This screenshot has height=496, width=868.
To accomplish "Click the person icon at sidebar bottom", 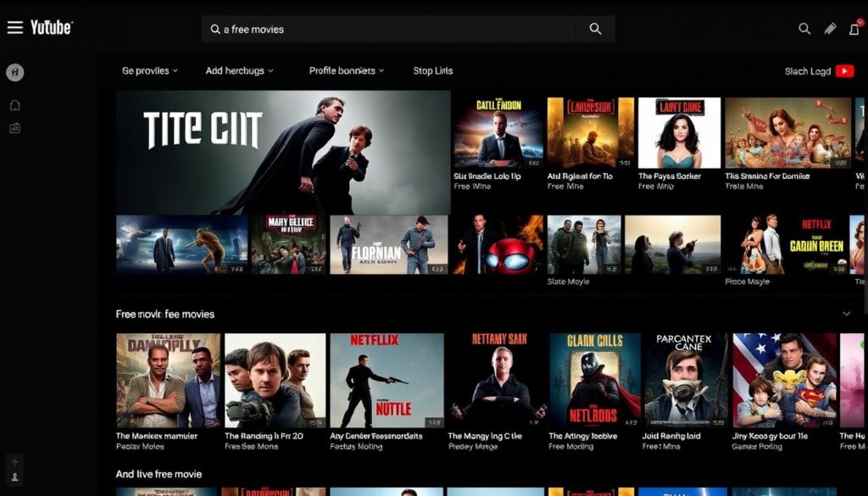I will point(15,476).
